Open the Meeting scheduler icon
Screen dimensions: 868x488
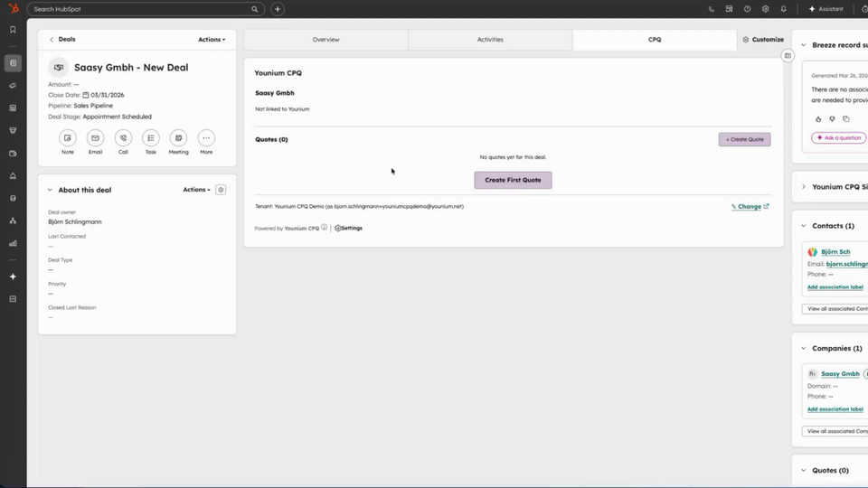(x=179, y=138)
